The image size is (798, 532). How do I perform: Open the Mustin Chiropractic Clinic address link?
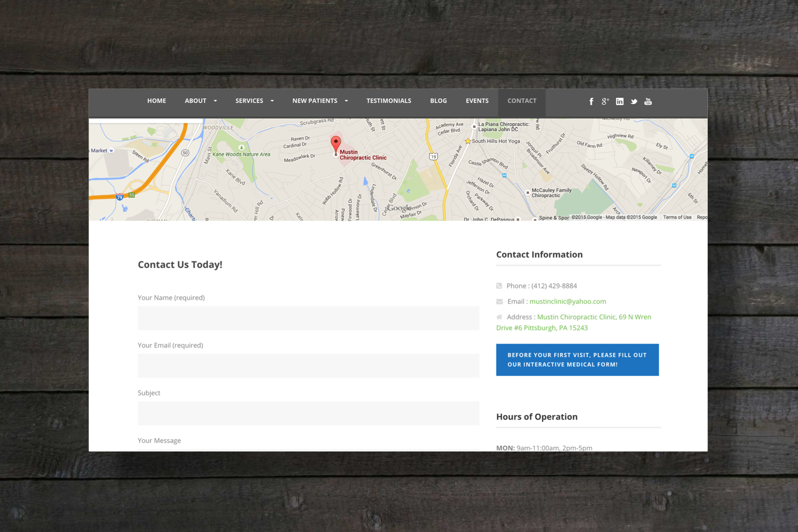[x=574, y=322]
